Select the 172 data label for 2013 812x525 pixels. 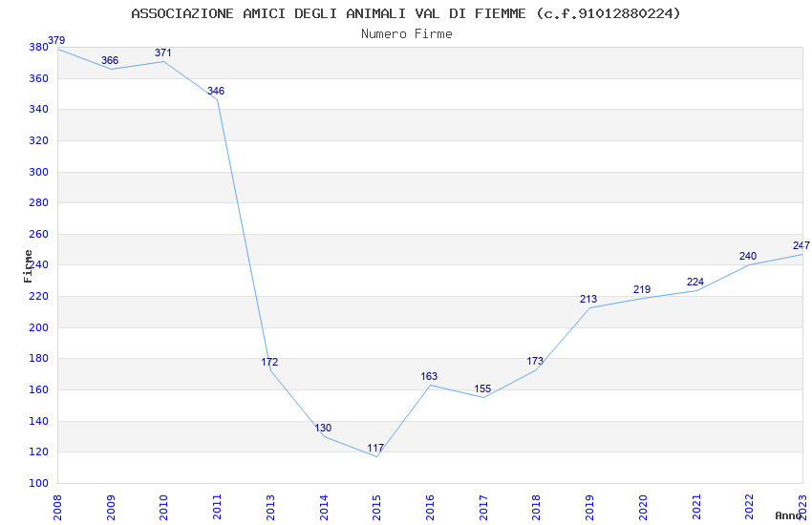269,362
